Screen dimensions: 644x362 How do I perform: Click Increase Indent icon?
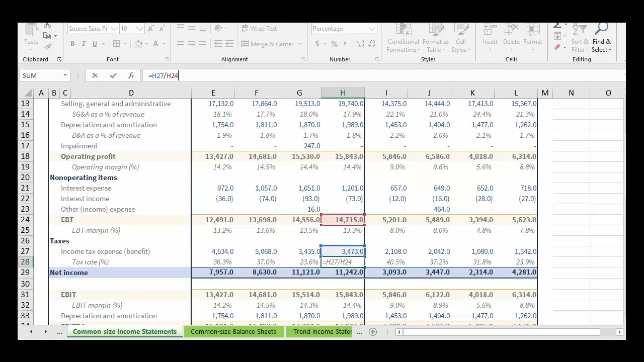click(229, 44)
